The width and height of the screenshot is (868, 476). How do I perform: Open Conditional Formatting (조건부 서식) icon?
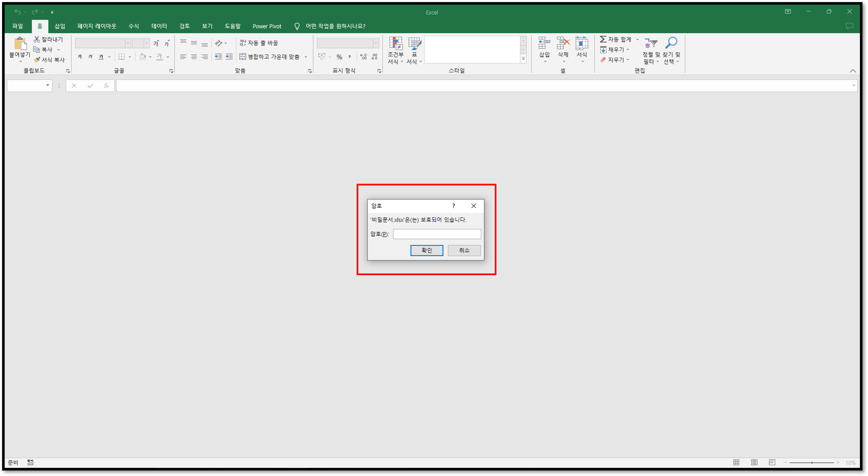[396, 44]
